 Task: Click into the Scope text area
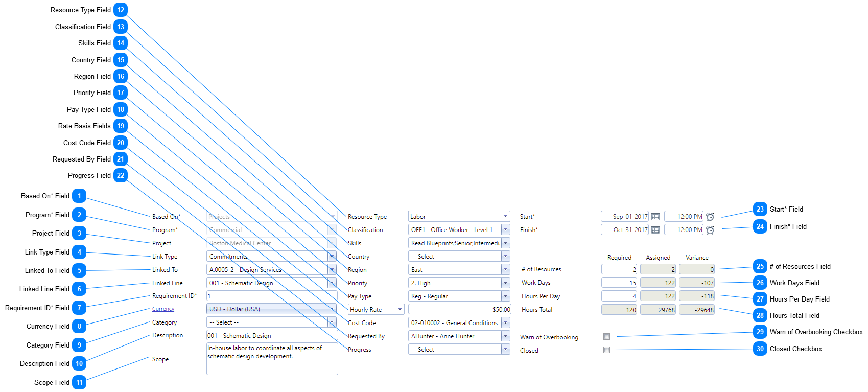272,359
